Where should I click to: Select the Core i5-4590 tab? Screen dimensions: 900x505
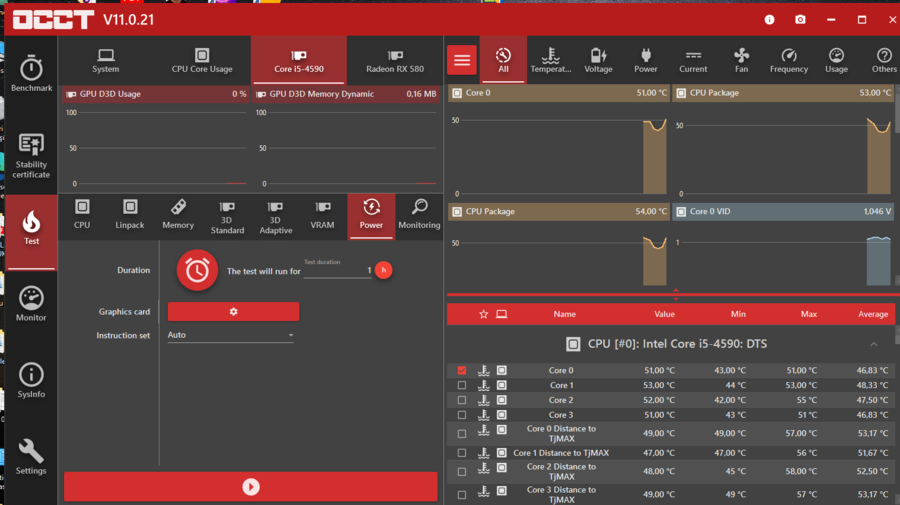coord(298,61)
